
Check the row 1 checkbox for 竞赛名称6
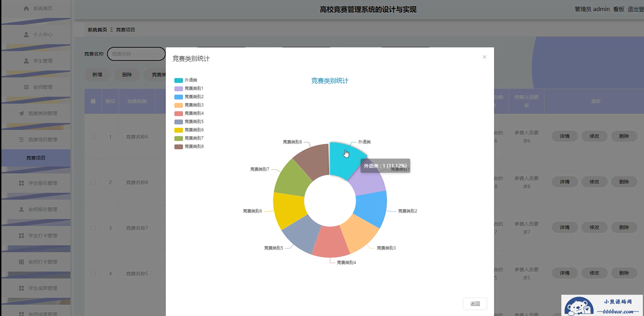click(93, 137)
